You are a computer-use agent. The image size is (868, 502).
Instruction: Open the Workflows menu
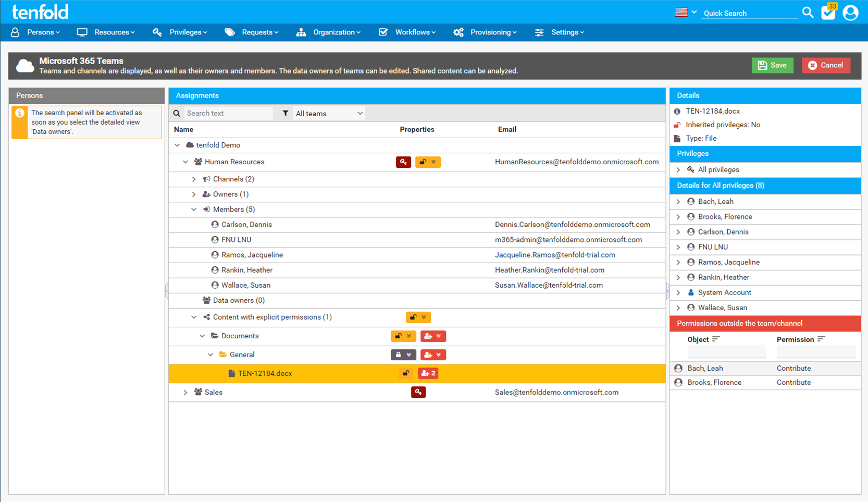click(x=407, y=32)
